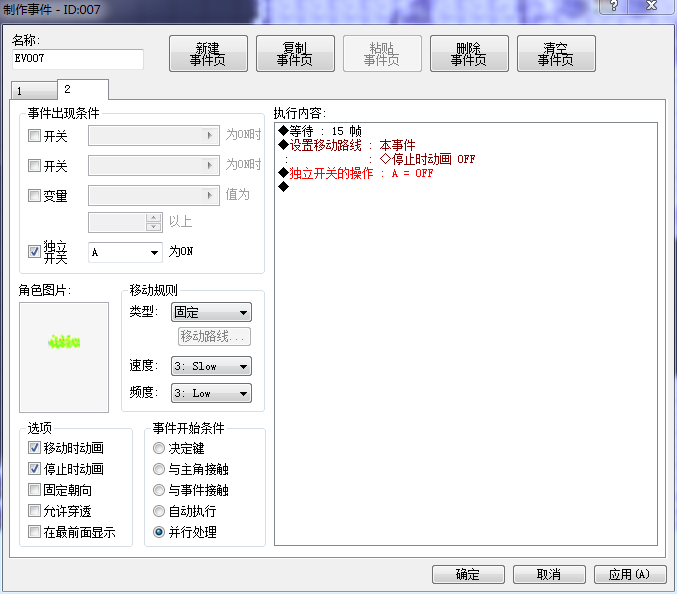Click the 复制事件页 button

295,54
